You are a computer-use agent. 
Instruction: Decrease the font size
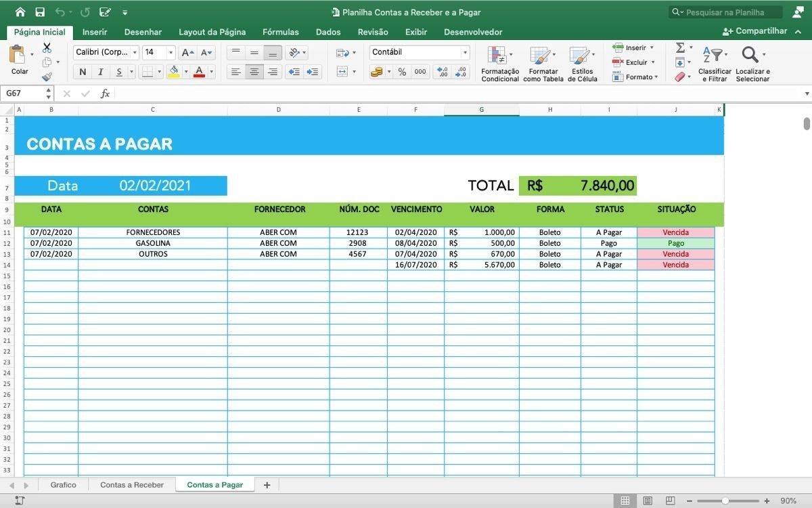click(207, 52)
